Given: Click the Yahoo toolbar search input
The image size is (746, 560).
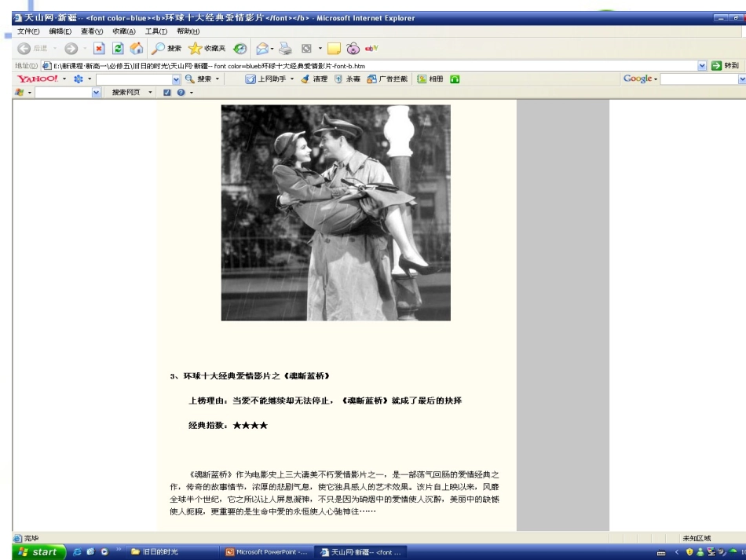Looking at the screenshot, I should [x=134, y=79].
